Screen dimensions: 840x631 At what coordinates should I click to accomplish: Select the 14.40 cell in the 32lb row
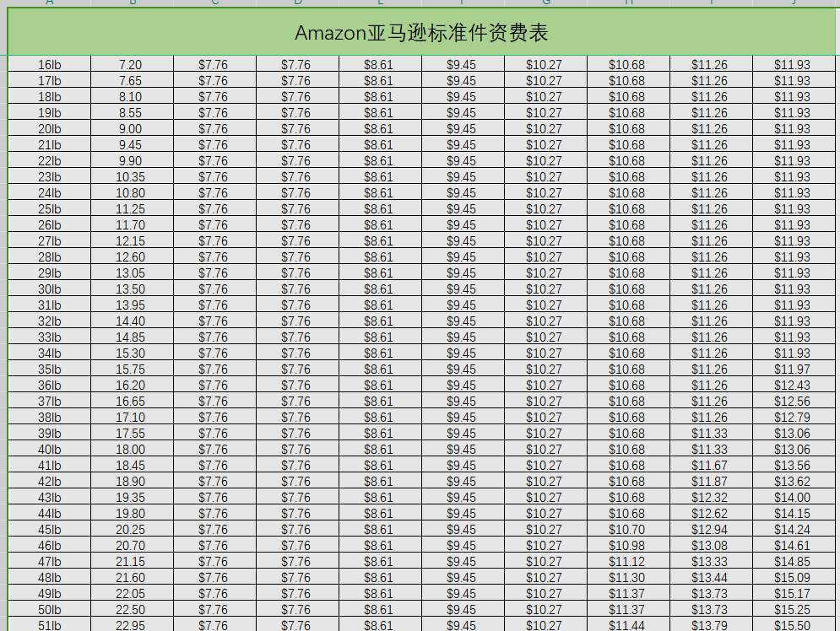132,321
